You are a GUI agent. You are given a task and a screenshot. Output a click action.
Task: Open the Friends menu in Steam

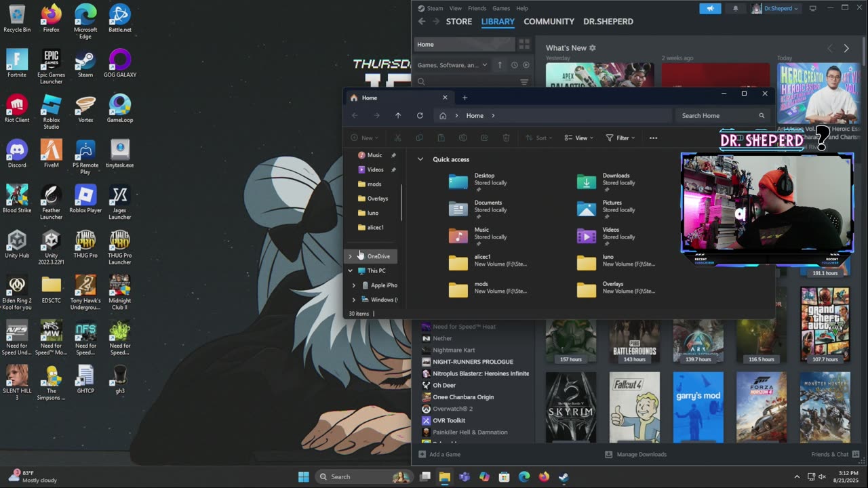(477, 8)
